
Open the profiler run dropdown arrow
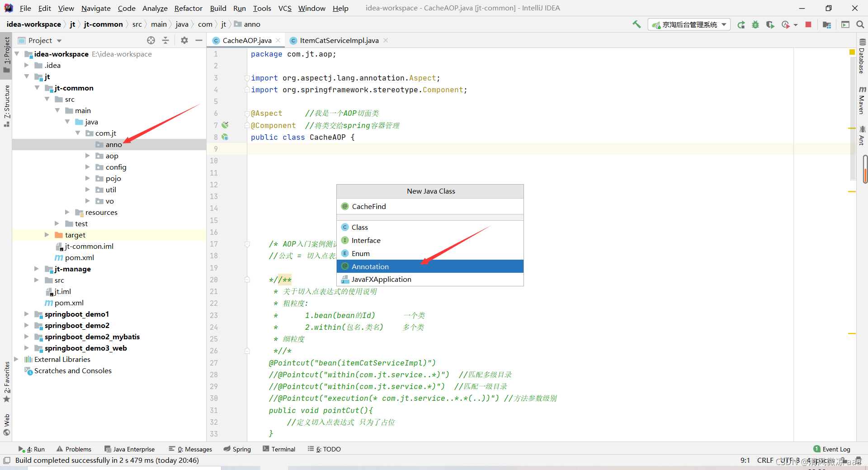pyautogui.click(x=796, y=25)
